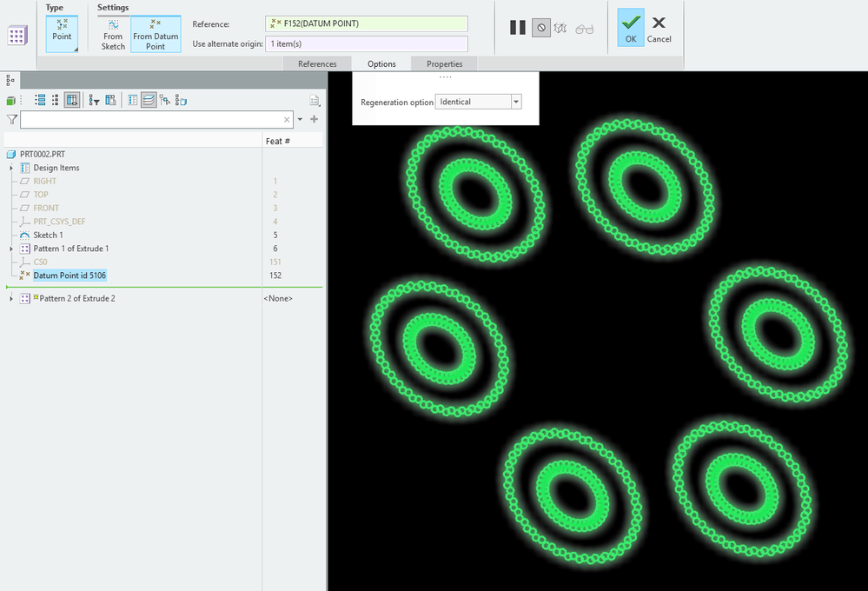
Task: Switch to the References tab
Action: 317,63
